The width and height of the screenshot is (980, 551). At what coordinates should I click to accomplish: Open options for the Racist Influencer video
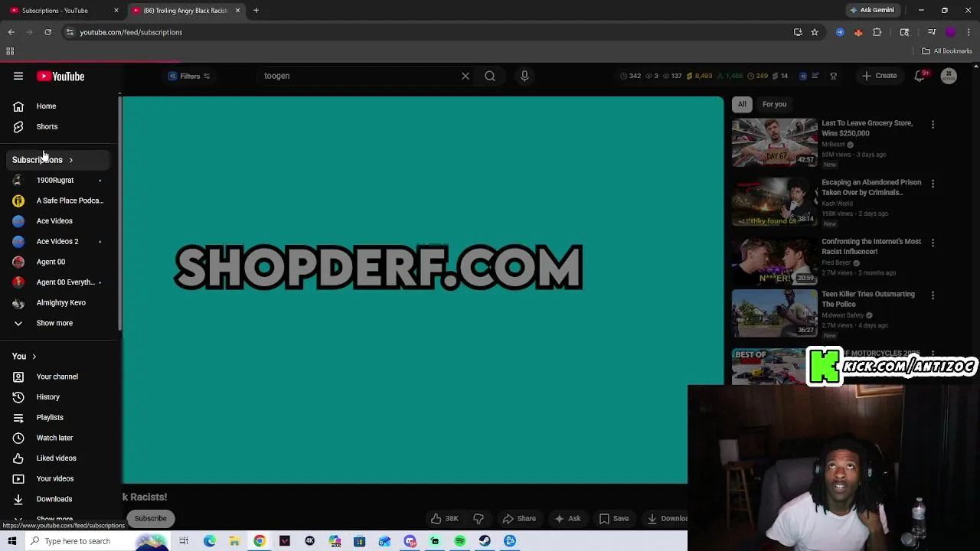click(933, 243)
